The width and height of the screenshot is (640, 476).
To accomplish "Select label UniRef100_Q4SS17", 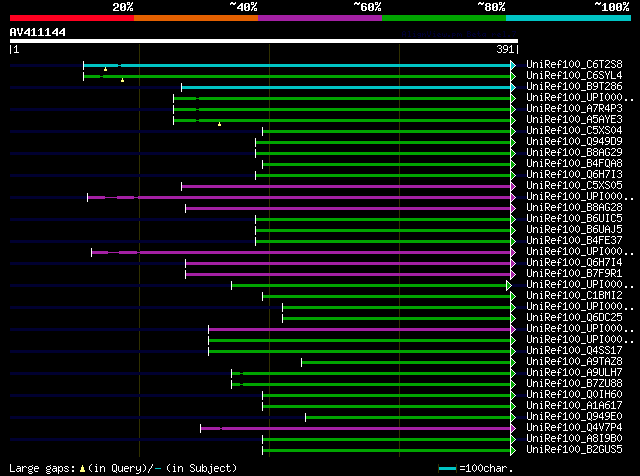I will 574,351.
